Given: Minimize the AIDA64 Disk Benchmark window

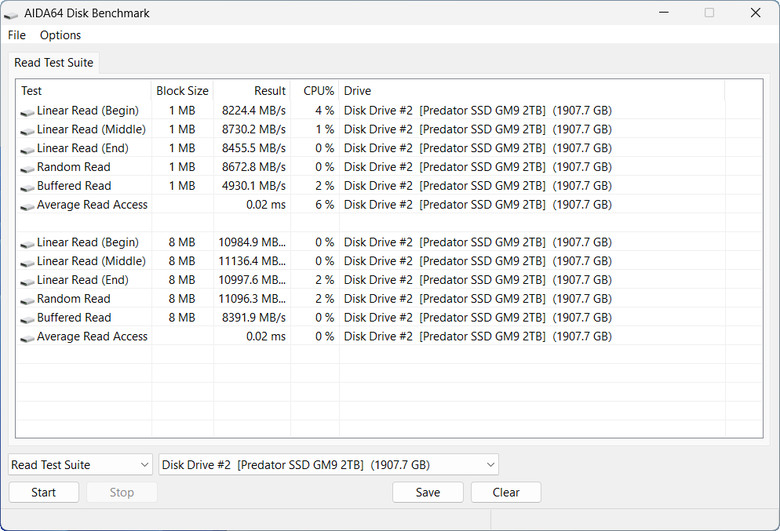Looking at the screenshot, I should [x=664, y=12].
